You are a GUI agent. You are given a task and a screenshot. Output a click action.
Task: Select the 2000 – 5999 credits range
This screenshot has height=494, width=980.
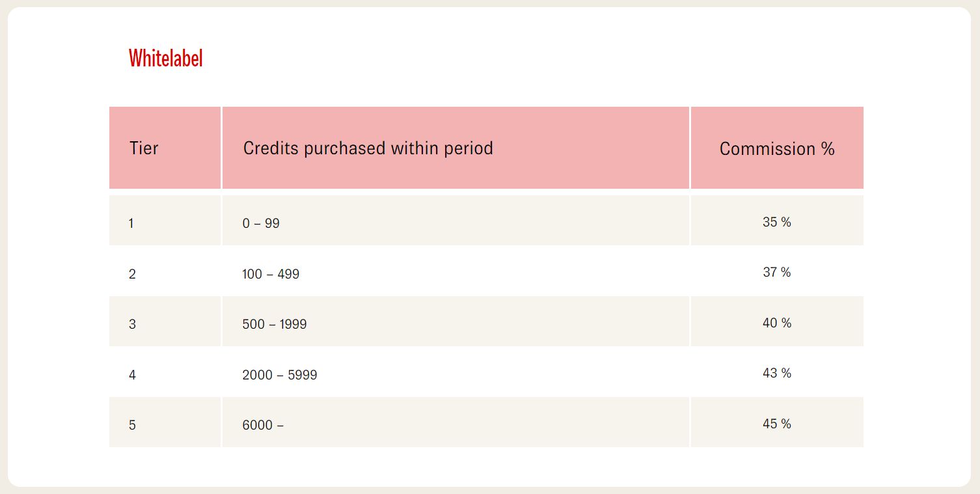pyautogui.click(x=279, y=375)
